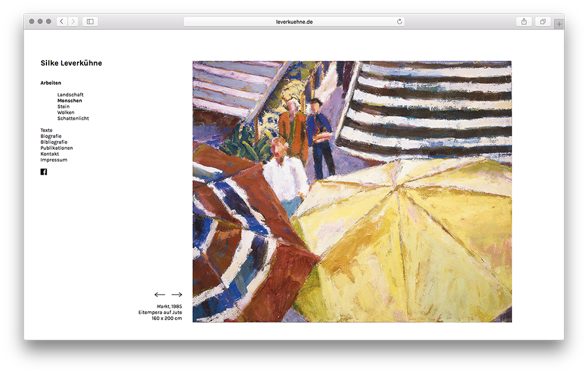Click the caption 'Markt, 1985'
The width and height of the screenshot is (588, 374).
(x=169, y=306)
